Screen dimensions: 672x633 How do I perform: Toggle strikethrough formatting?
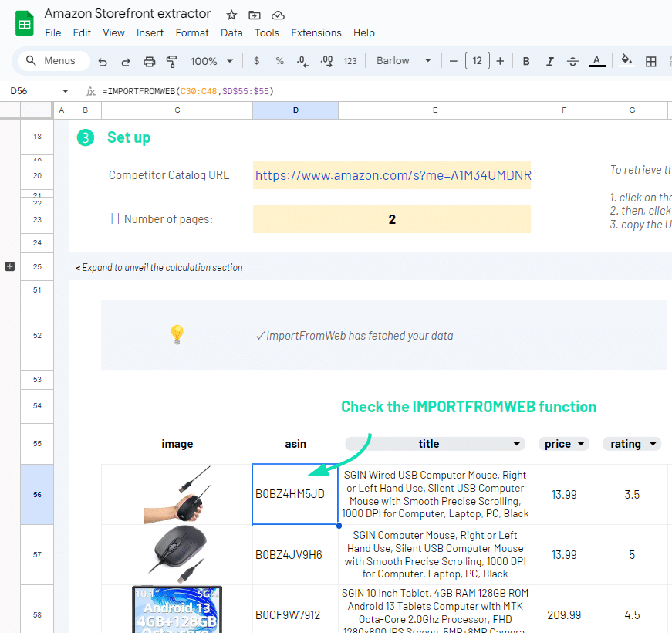pos(572,61)
